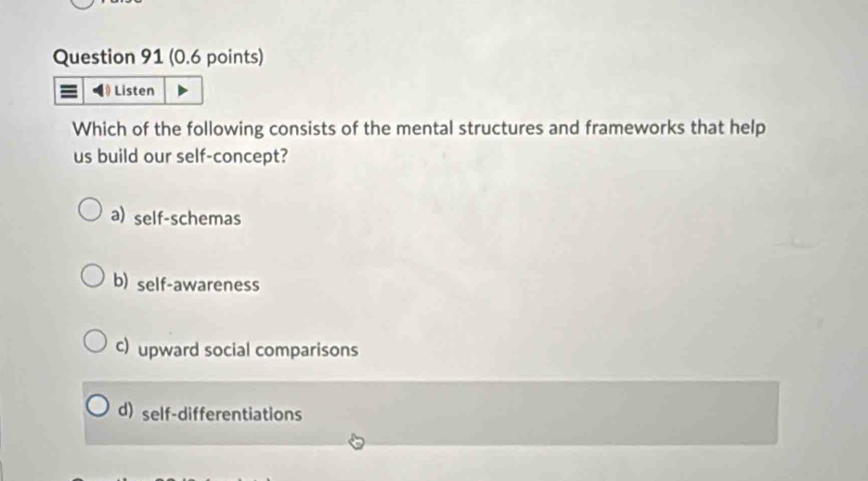Click the "self-differentiations" answer text
The width and height of the screenshot is (868, 481).
[x=223, y=414]
